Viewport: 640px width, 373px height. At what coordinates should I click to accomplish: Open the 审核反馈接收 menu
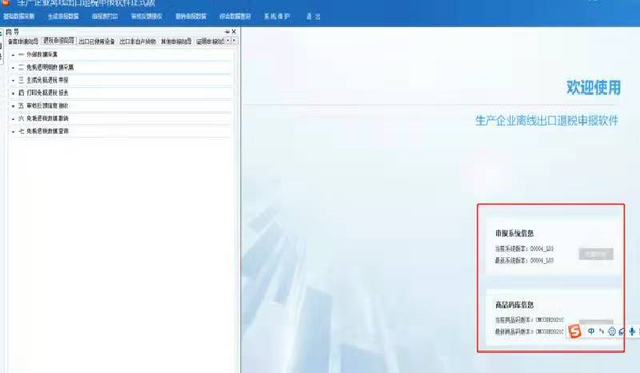[x=147, y=16]
